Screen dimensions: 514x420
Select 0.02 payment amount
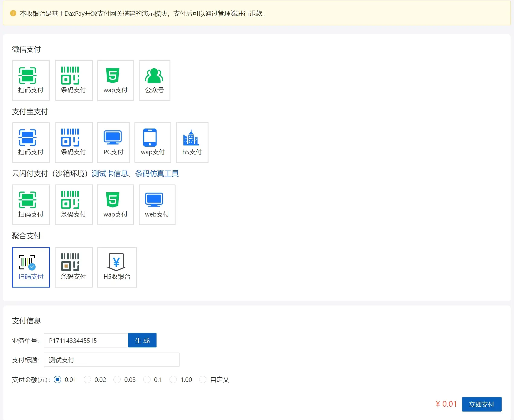coord(87,379)
